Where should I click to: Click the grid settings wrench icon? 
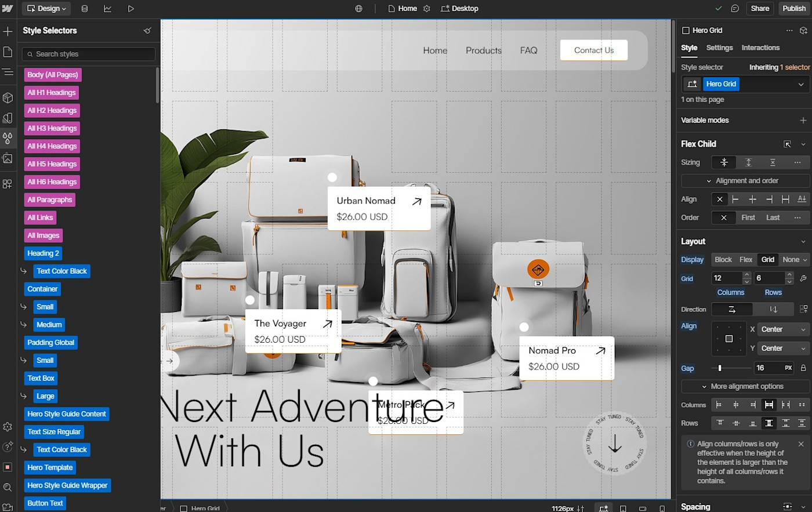(803, 278)
